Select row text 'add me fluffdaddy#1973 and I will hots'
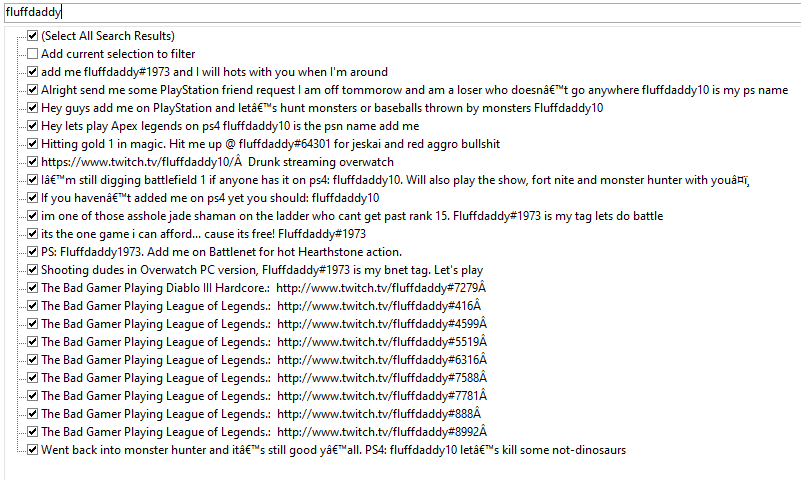The image size is (801, 480). [x=215, y=72]
